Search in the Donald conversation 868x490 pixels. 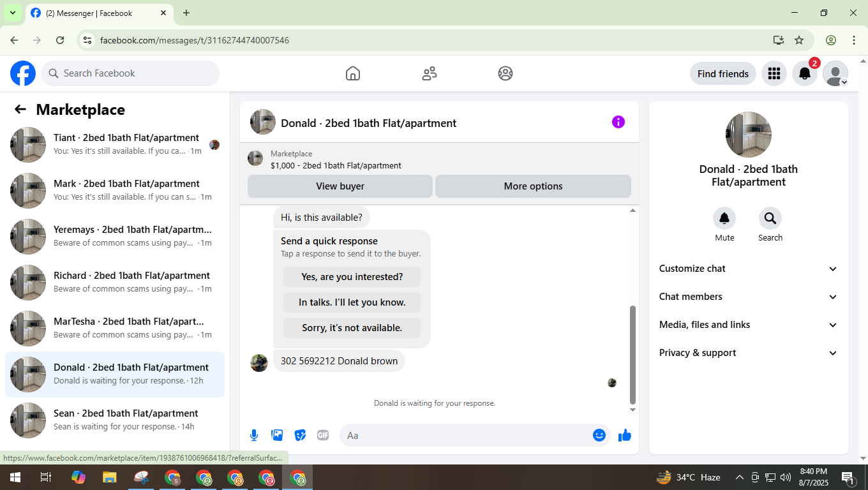point(770,218)
